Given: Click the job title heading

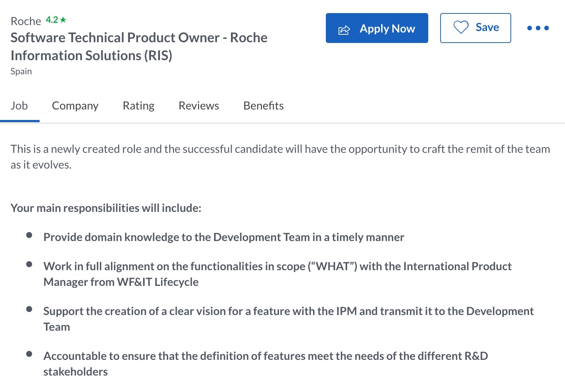Looking at the screenshot, I should tap(139, 46).
